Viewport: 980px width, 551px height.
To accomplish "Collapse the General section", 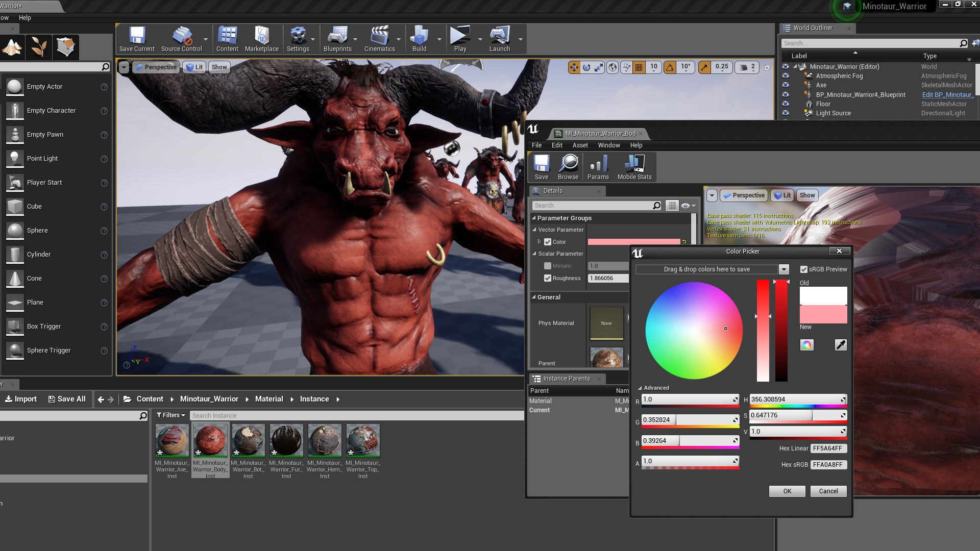I will click(534, 297).
